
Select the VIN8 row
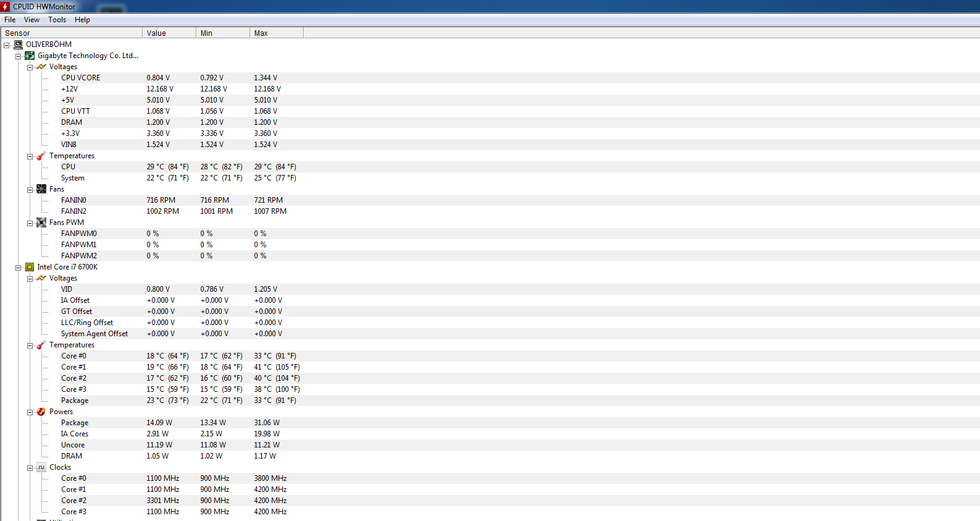(519, 145)
